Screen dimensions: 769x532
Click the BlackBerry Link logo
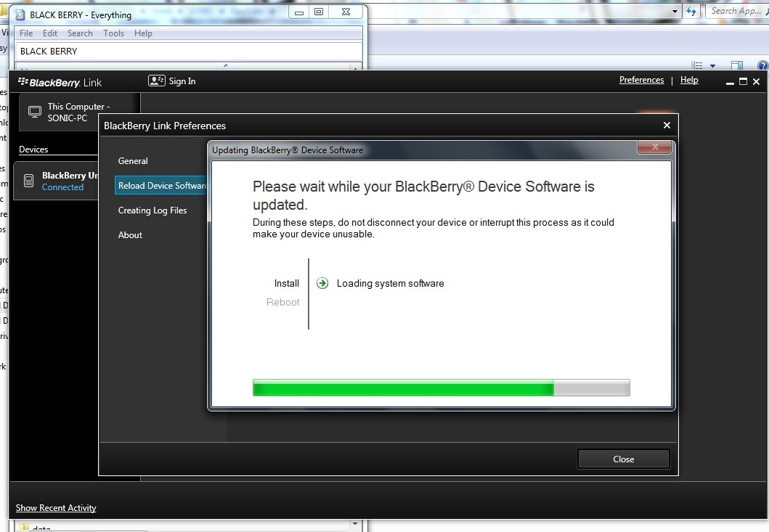pos(60,82)
